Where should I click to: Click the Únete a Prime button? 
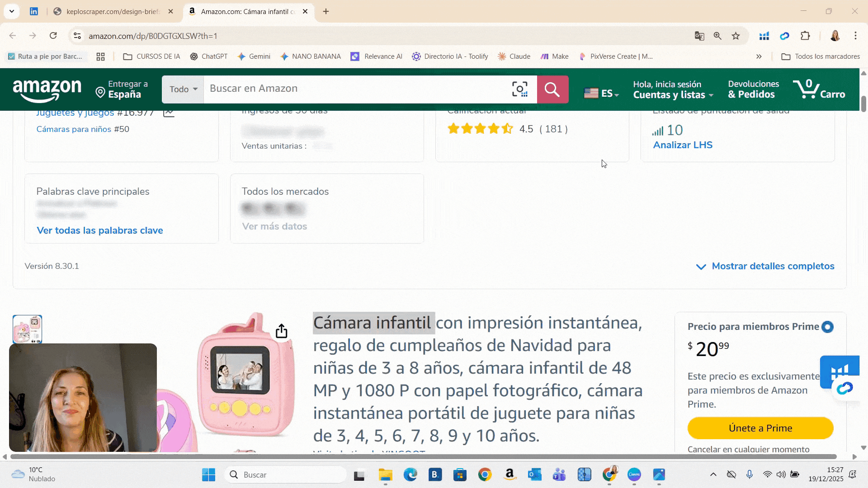coord(760,428)
